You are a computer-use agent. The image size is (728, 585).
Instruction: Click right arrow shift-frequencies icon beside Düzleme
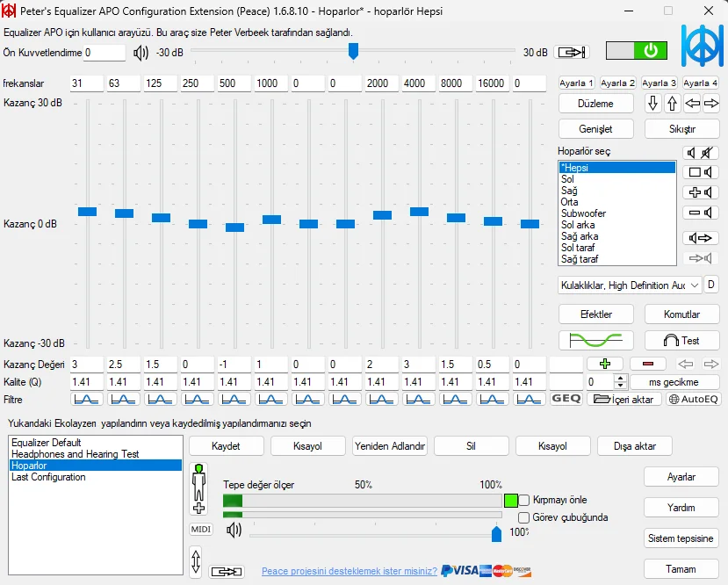710,103
